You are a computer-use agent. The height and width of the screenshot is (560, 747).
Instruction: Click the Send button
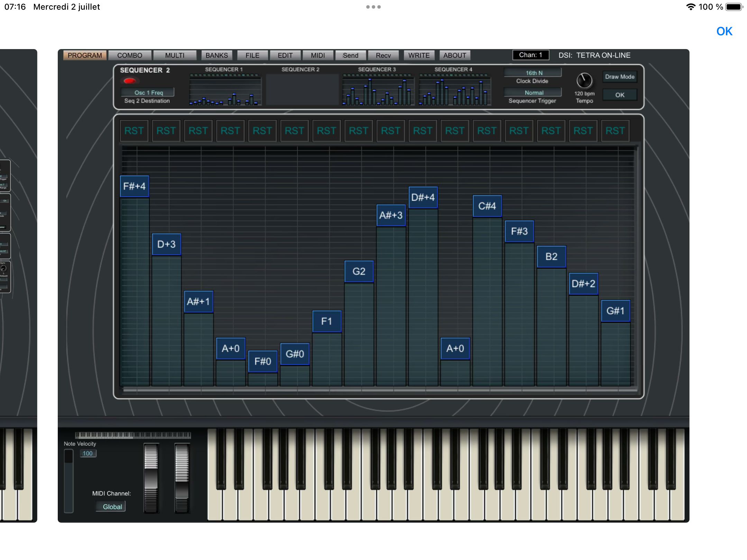coord(350,55)
